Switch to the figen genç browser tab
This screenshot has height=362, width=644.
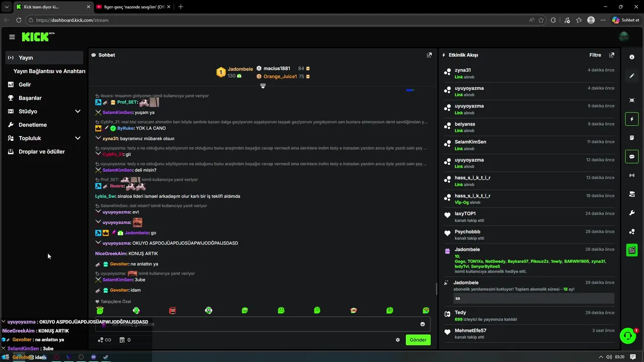pos(134,7)
